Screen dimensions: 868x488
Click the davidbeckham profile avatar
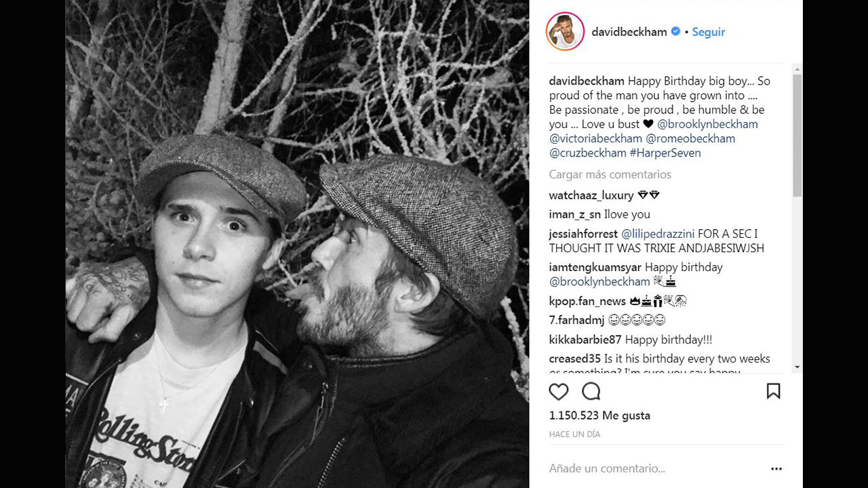coord(565,31)
